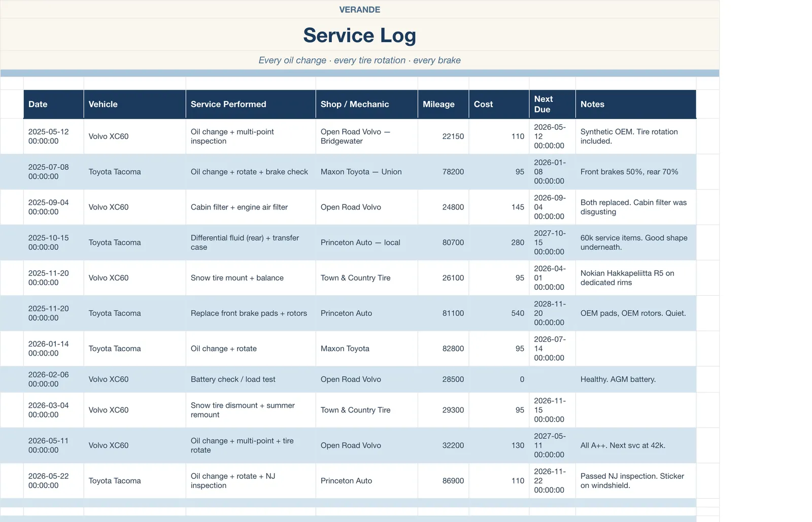Viewport: 812px width, 522px height.
Task: Select cell 'Oil change + rotate + brake check'
Action: point(251,172)
